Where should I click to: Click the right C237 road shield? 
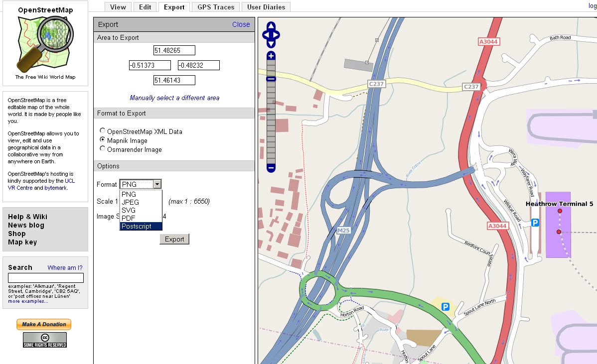(x=471, y=86)
